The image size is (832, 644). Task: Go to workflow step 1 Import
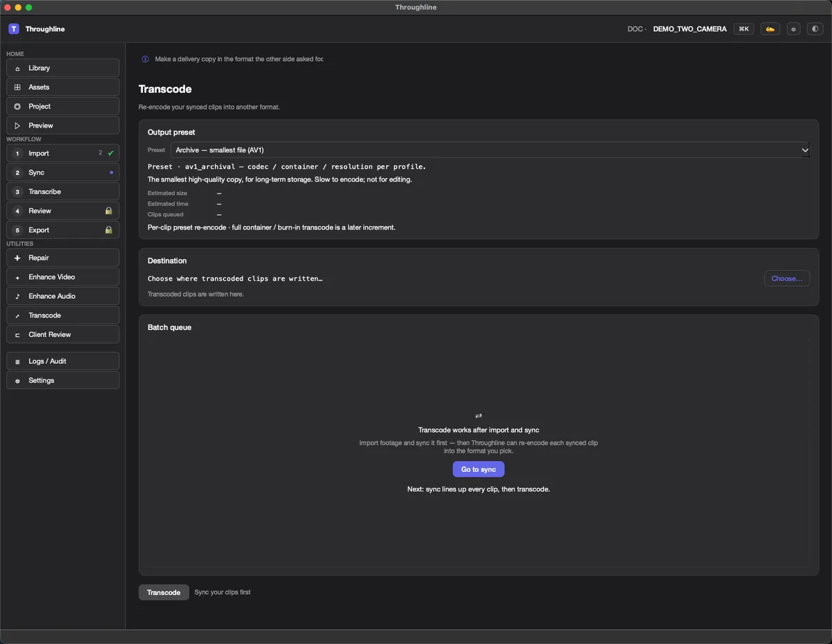point(63,153)
